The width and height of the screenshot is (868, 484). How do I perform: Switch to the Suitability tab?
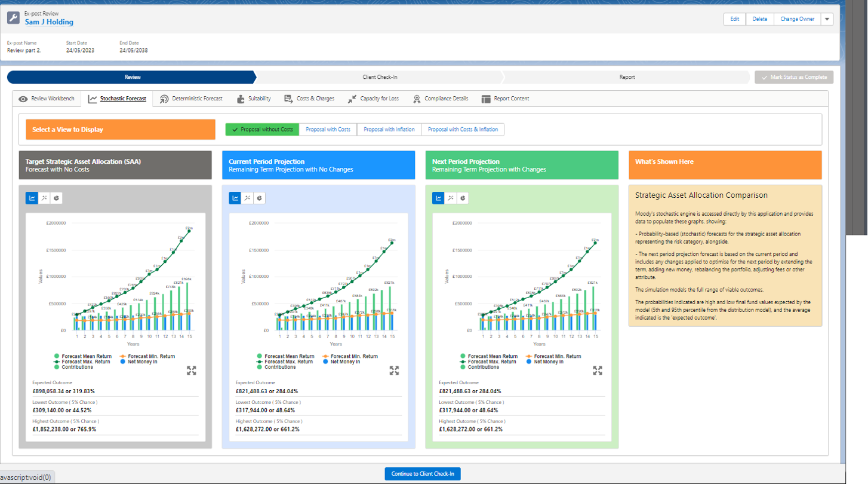(x=254, y=99)
